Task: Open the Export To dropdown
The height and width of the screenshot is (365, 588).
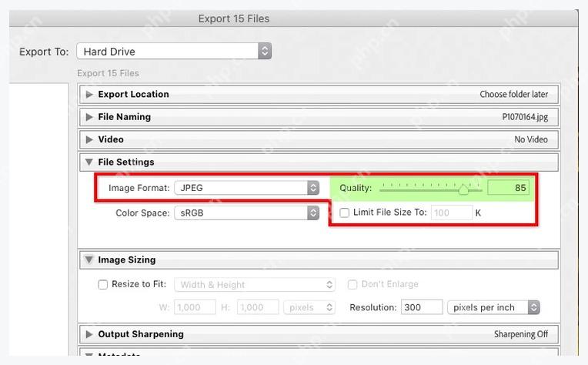Action: [174, 51]
